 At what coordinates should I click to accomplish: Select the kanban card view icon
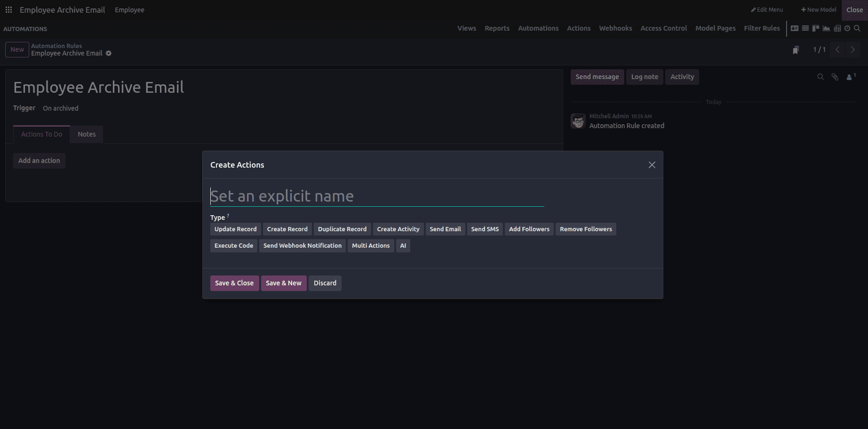[x=795, y=28]
